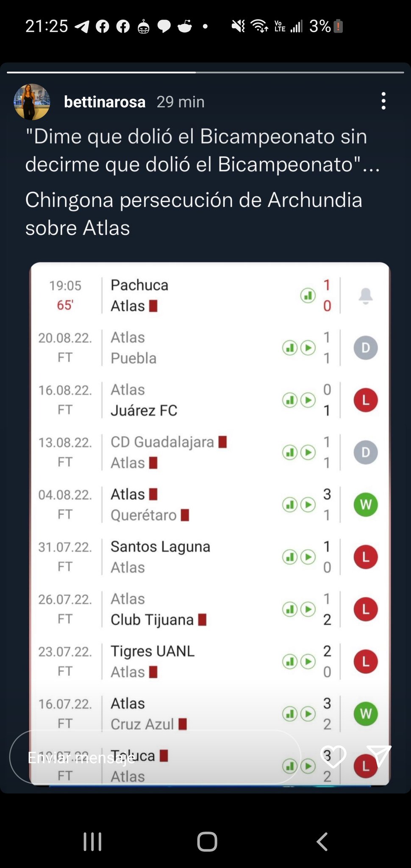Share the story via paper plane icon
The height and width of the screenshot is (868, 411).
(x=378, y=756)
